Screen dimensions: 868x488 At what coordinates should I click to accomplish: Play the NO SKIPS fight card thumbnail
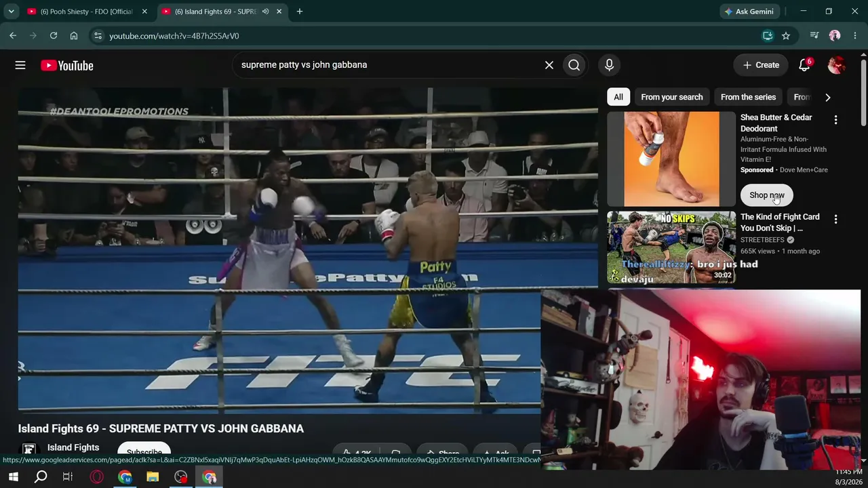click(x=671, y=247)
